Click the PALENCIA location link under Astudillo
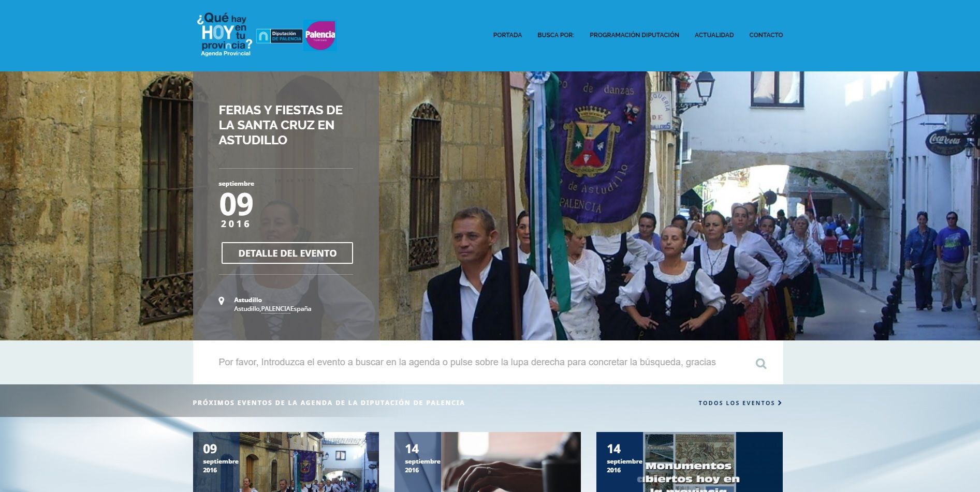This screenshot has height=492, width=980. coord(276,309)
